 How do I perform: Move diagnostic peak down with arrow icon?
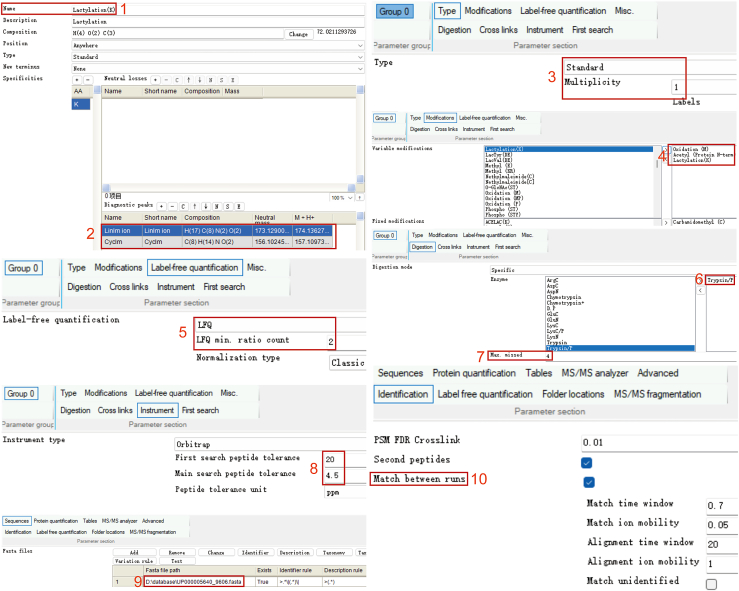tap(205, 206)
